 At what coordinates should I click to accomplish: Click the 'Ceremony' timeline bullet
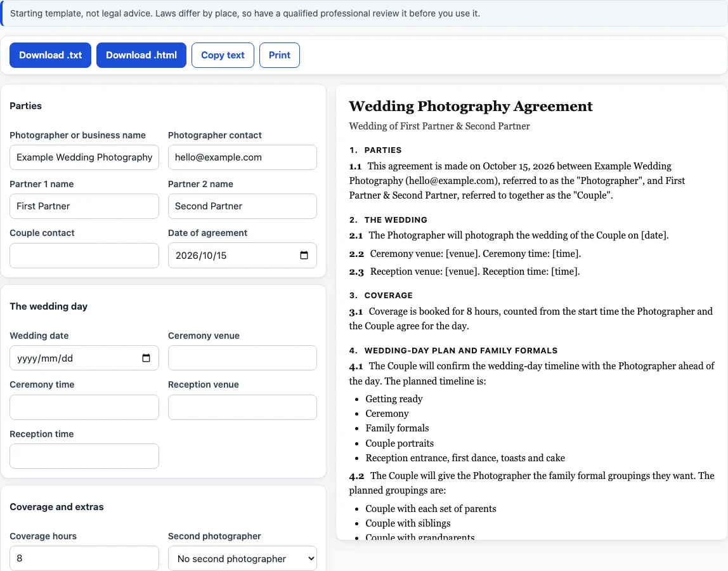(x=387, y=414)
